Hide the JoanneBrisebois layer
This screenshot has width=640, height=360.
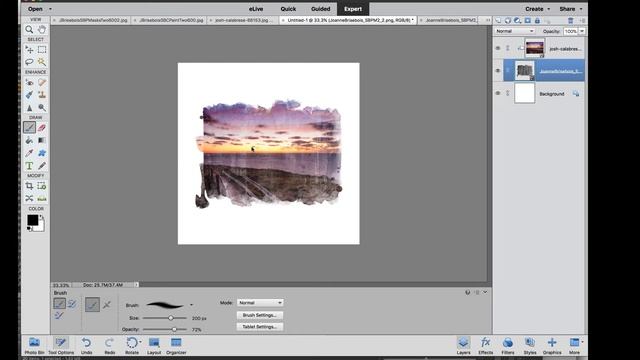click(498, 71)
